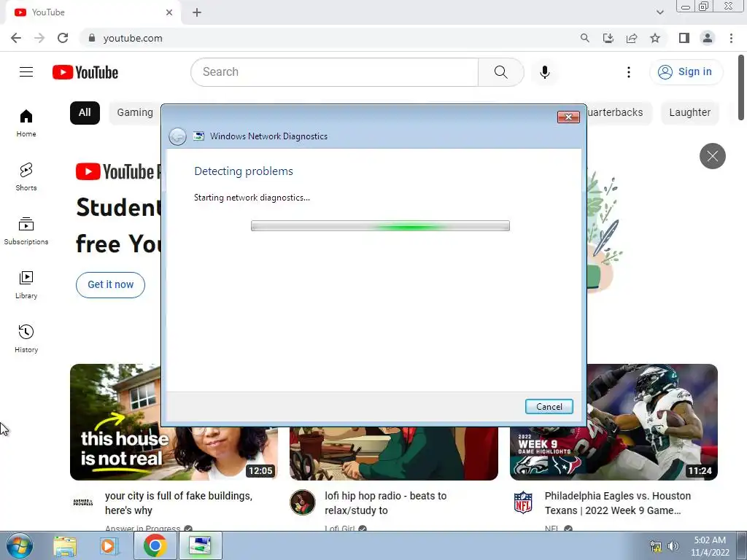Reload the page in Chrome

pos(63,38)
